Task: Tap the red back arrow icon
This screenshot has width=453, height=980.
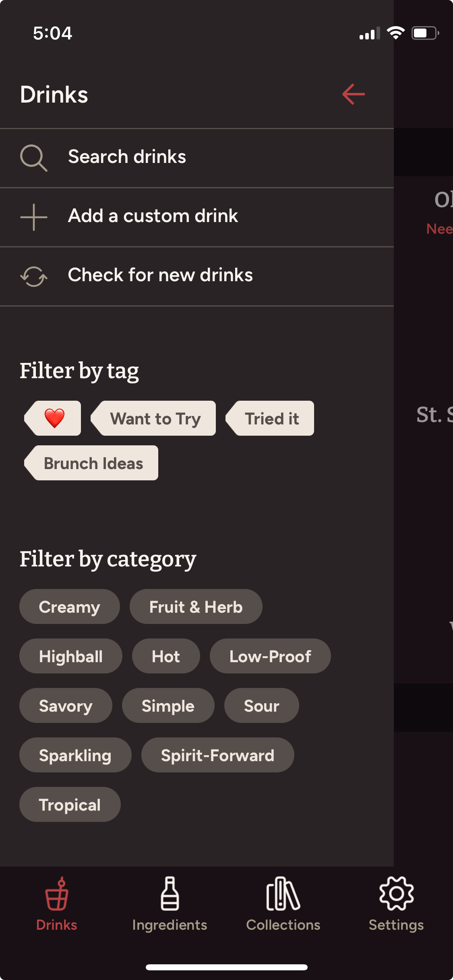Action: pos(354,94)
